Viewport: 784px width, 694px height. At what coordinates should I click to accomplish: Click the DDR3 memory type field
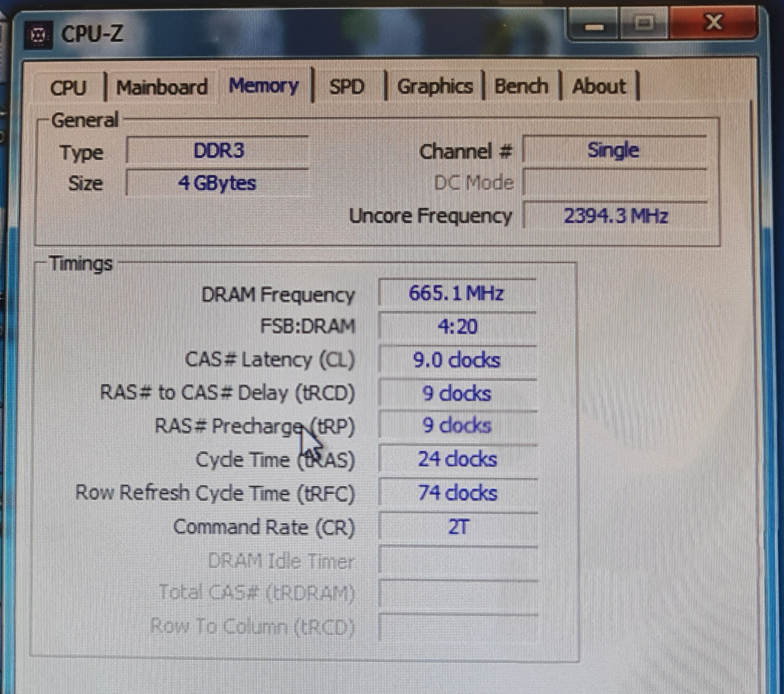click(x=218, y=150)
